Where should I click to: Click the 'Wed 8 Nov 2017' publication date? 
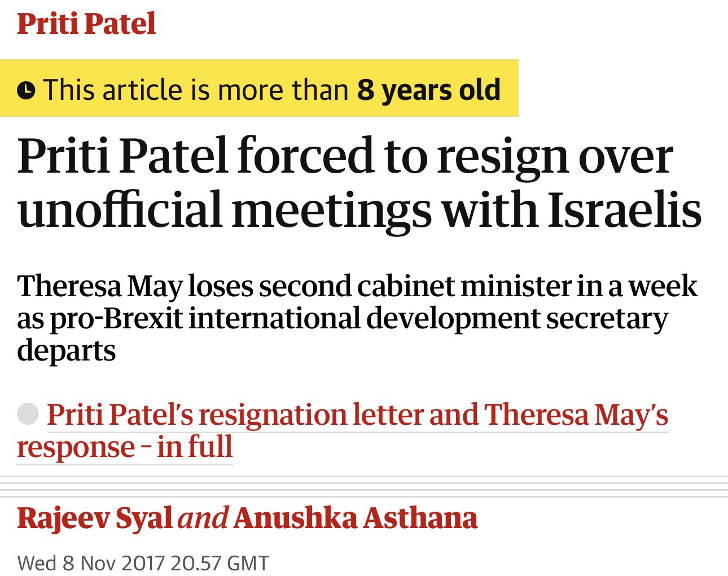pos(91,562)
